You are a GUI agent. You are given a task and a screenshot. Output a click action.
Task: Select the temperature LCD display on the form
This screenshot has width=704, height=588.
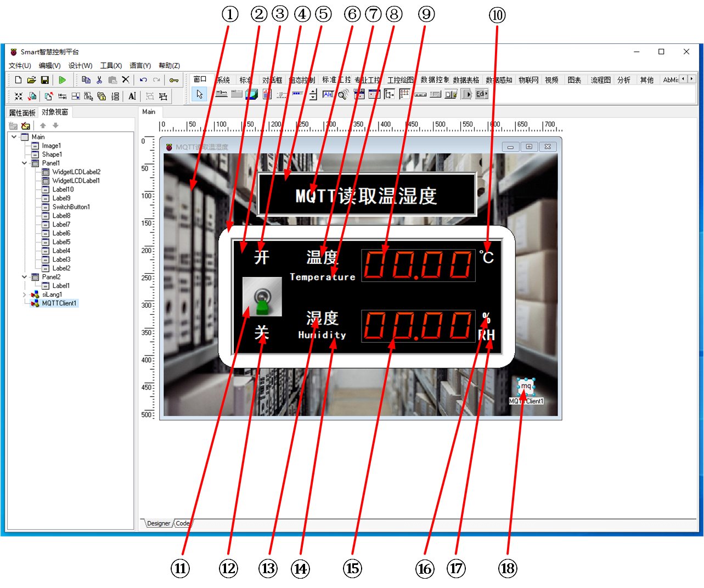(418, 265)
